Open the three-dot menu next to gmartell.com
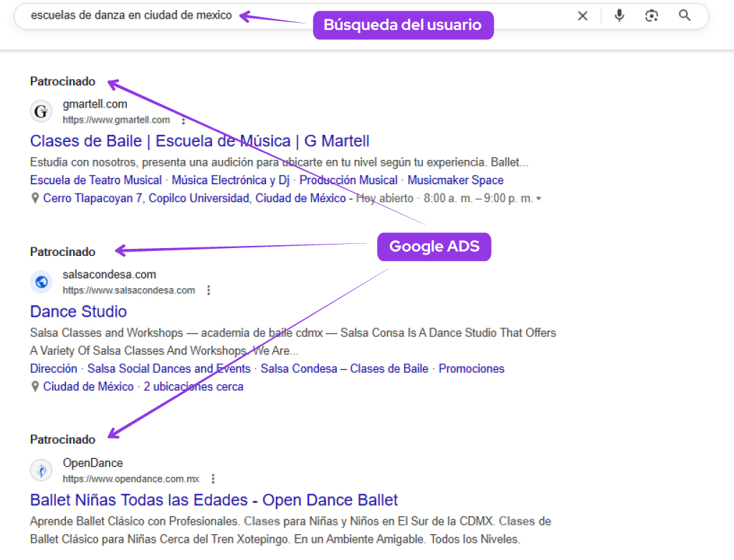734x560 pixels. tap(185, 120)
